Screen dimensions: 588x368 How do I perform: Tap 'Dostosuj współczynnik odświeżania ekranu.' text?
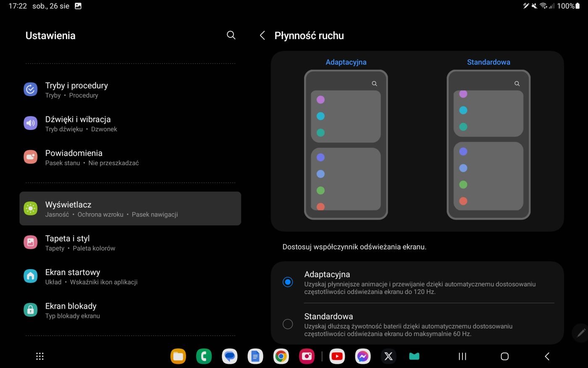[x=354, y=247]
